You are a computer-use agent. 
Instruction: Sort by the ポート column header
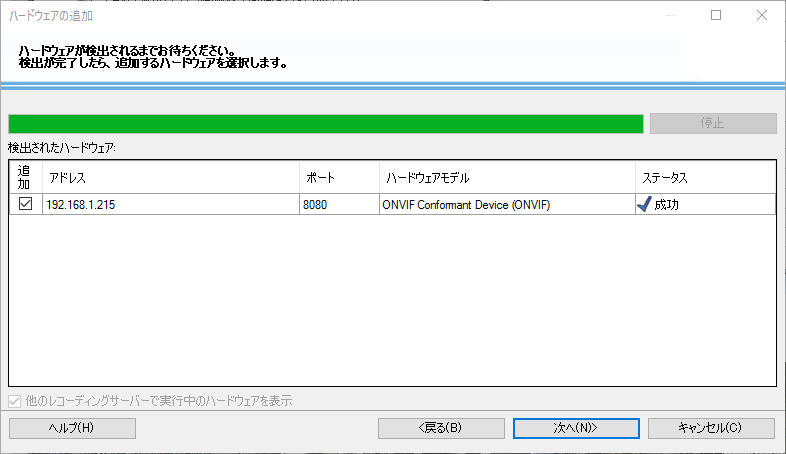point(339,177)
